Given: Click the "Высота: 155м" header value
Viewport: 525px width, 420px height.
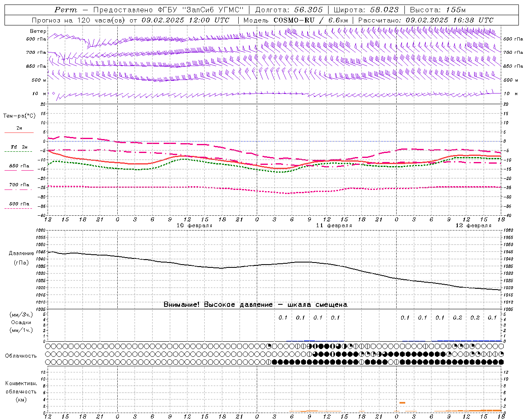Looking at the screenshot, I should pyautogui.click(x=438, y=10).
